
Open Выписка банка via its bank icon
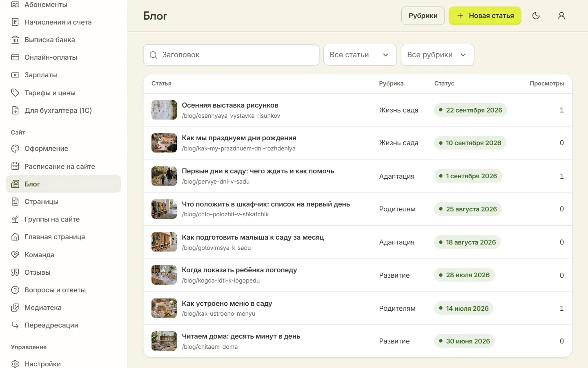click(x=15, y=40)
